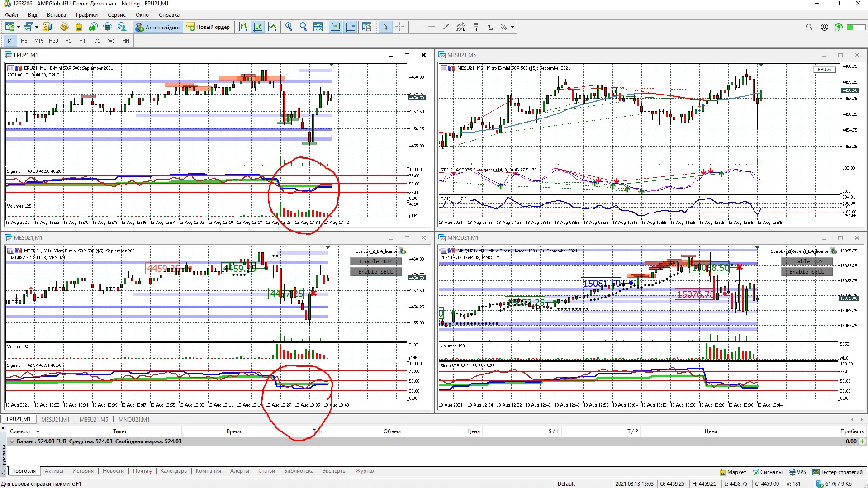Click the connection status bars indicator

[856, 27]
